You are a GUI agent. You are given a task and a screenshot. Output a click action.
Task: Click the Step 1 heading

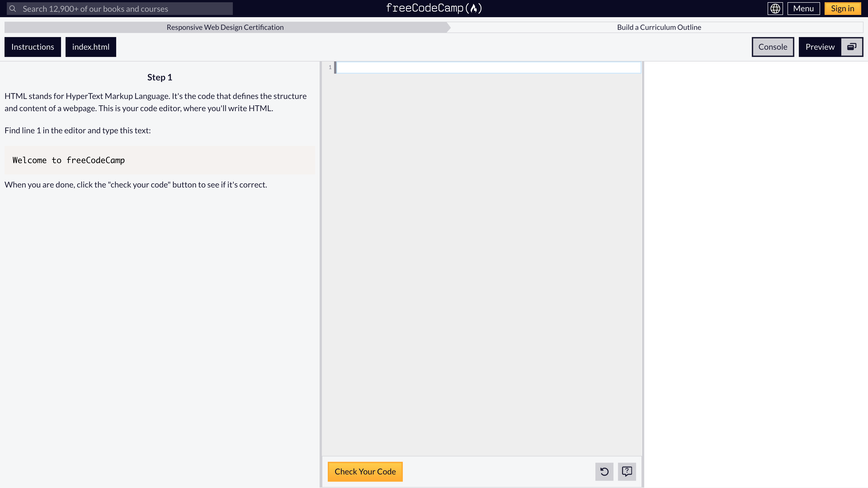160,77
